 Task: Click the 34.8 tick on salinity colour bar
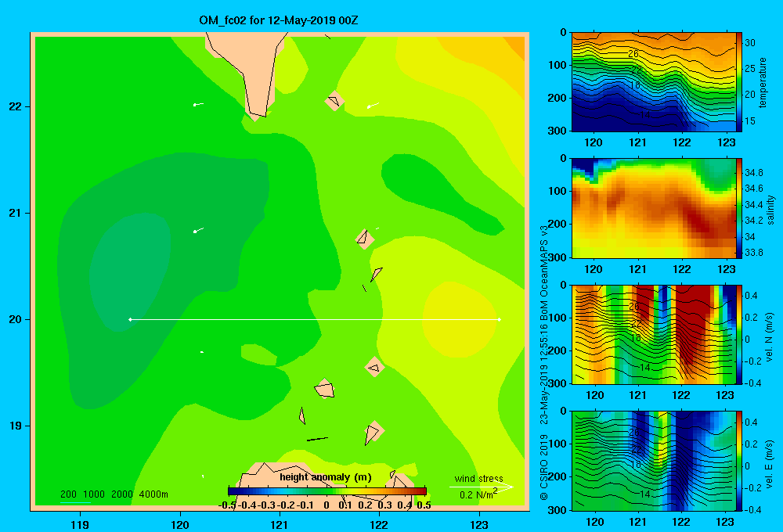tap(754, 173)
